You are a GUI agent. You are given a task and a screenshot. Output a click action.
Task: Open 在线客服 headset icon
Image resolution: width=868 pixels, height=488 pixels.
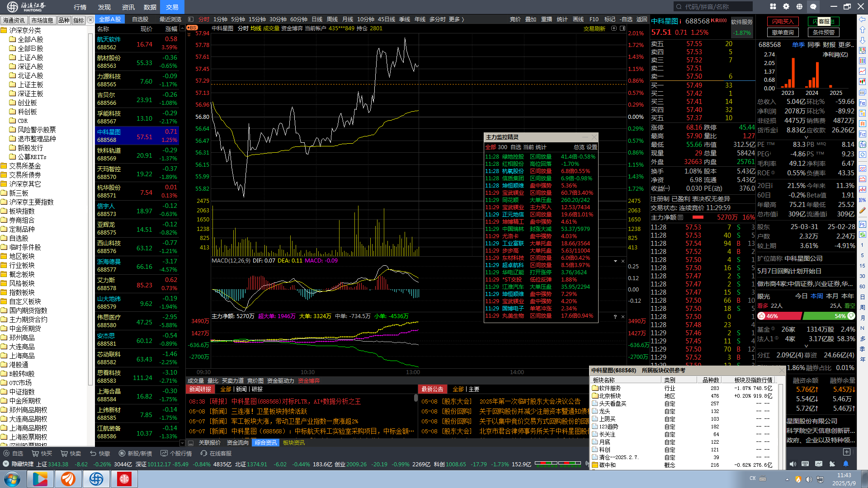tap(204, 453)
